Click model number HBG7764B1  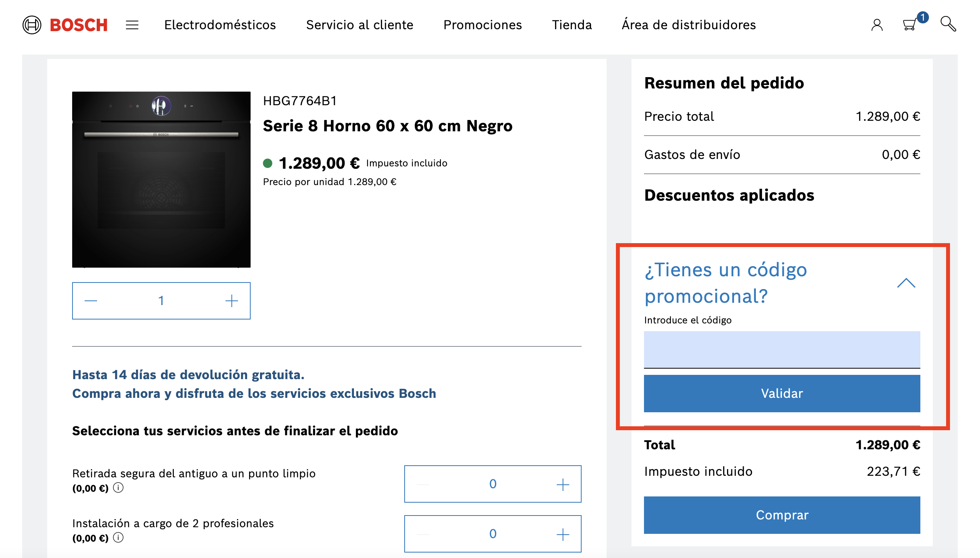(x=299, y=101)
